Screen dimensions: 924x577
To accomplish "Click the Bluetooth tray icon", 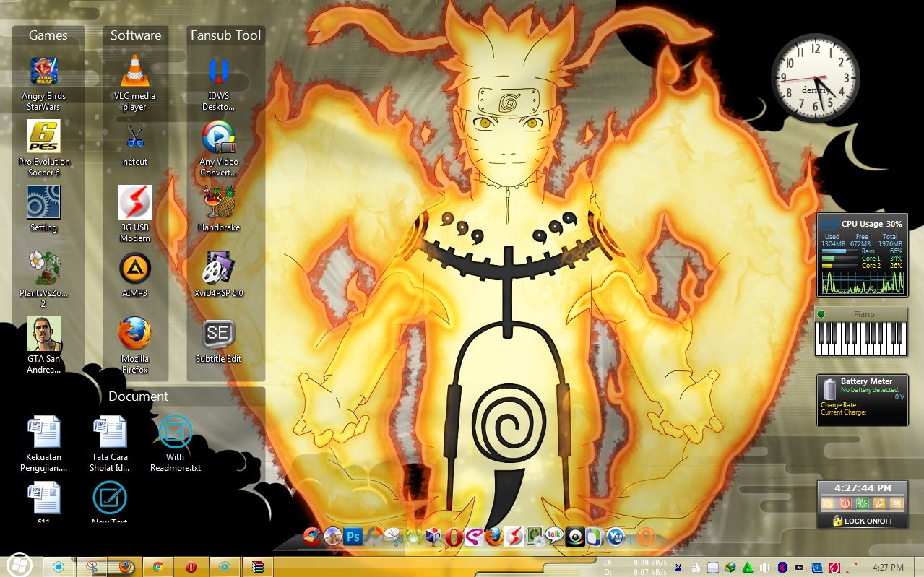I will click(782, 568).
